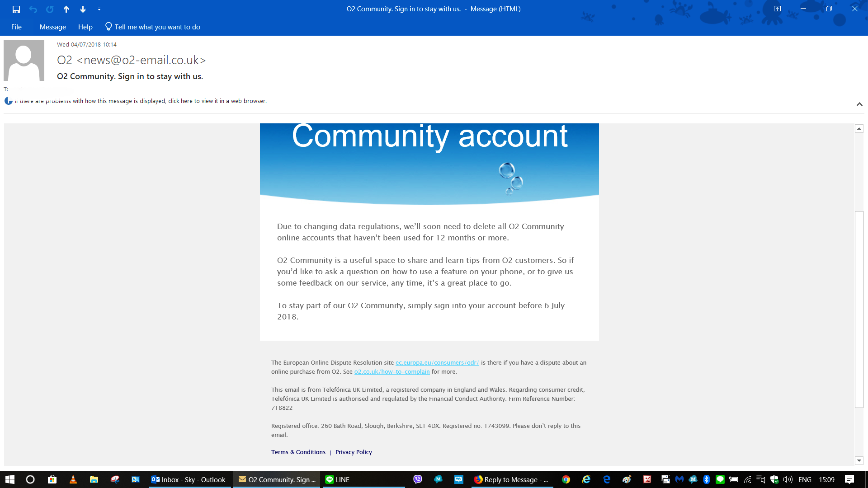The image size is (868, 488).
Task: Open the Privacy Policy link
Action: tap(354, 452)
